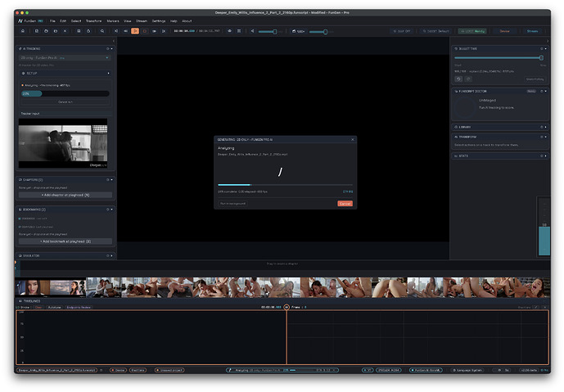The height and width of the screenshot is (392, 564).
Task: Click the redo icon in Bullet Time panel
Action: tap(468, 79)
